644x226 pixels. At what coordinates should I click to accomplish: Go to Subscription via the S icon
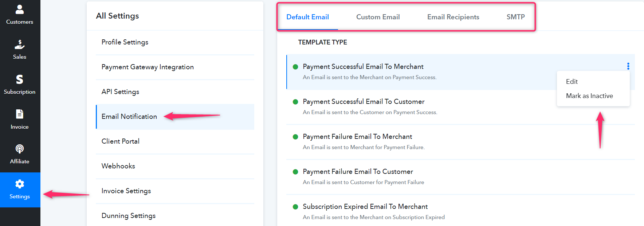click(20, 79)
